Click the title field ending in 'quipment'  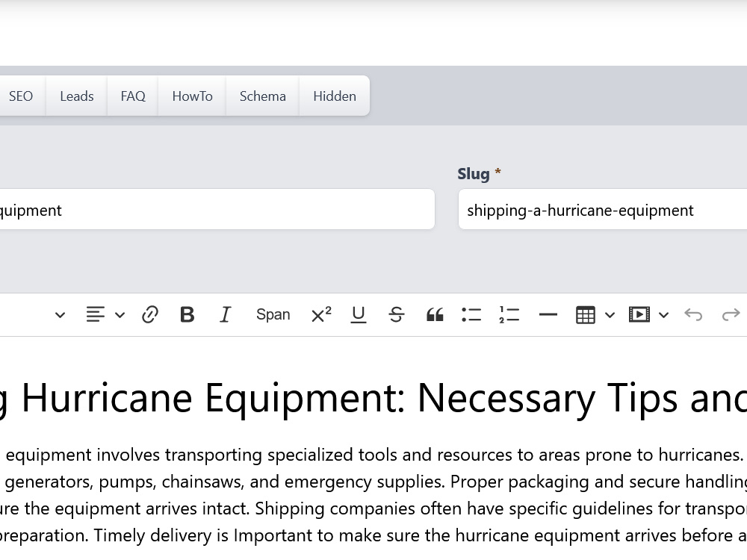point(217,210)
